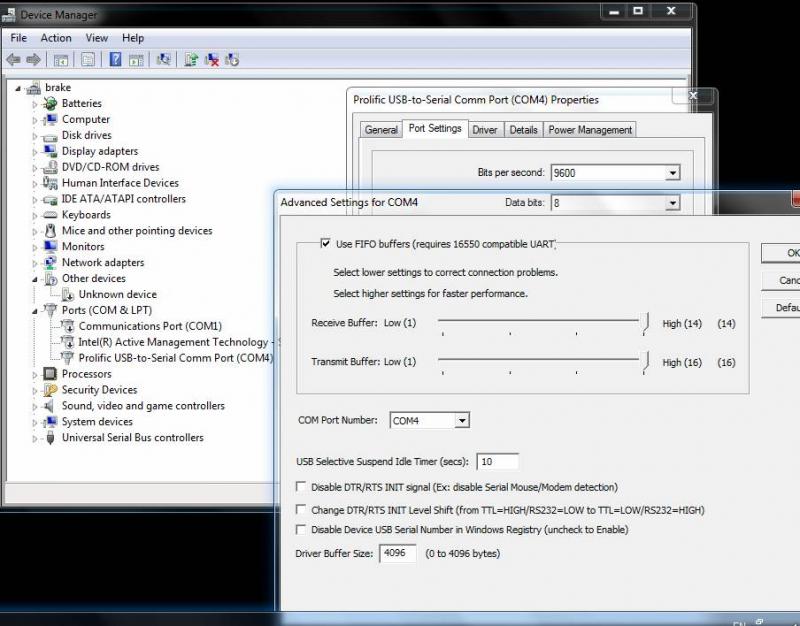Click the Driver Buffer Size input field
This screenshot has width=800, height=626.
click(397, 553)
